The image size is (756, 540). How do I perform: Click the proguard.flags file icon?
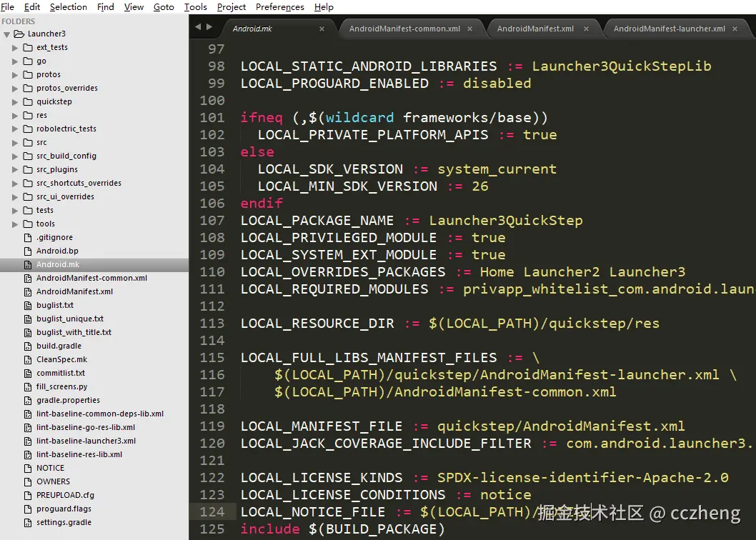tap(28, 509)
